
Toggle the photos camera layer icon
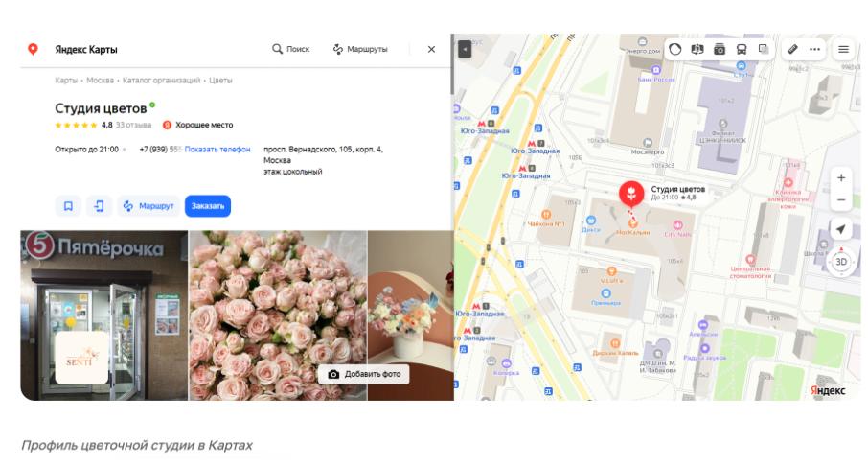720,49
